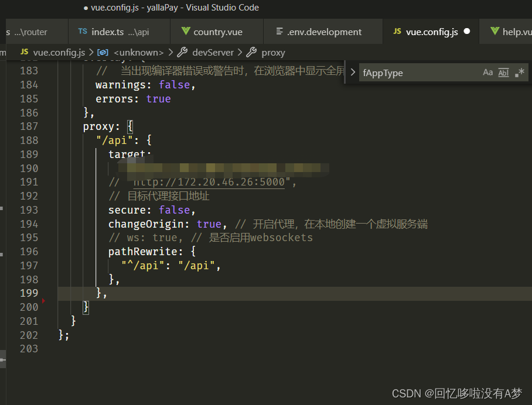
Task: Click the symbol icon beside proxy breadcrumb
Action: click(x=251, y=52)
